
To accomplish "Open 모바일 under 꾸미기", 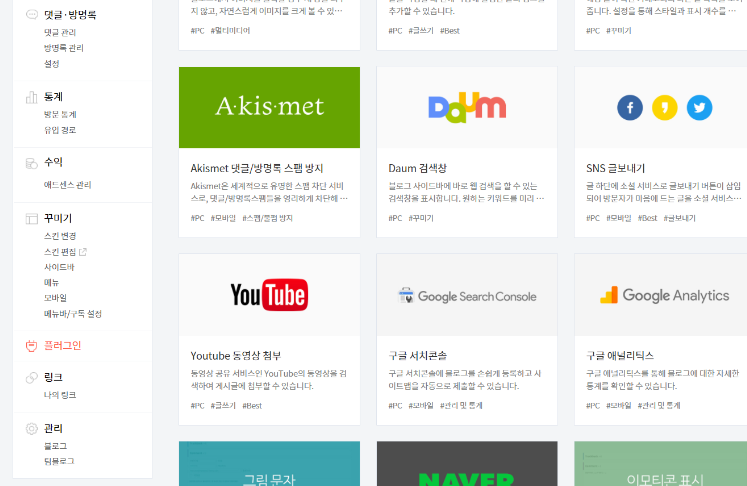I will tap(55, 298).
